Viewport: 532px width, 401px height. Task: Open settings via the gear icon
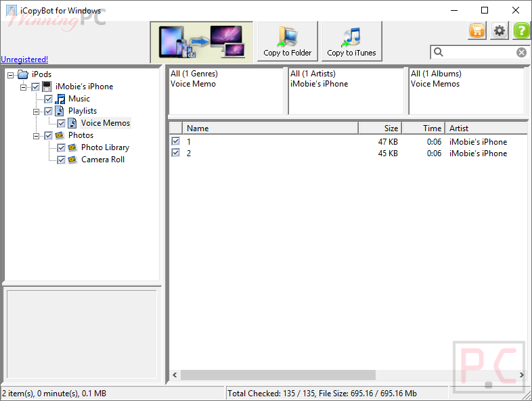(499, 31)
